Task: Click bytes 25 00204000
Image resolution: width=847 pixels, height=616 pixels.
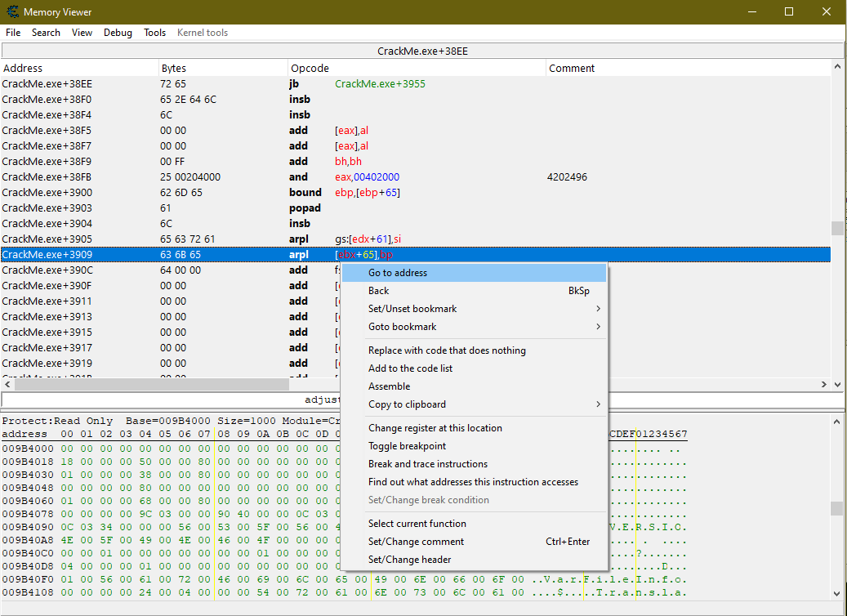Action: click(x=190, y=176)
